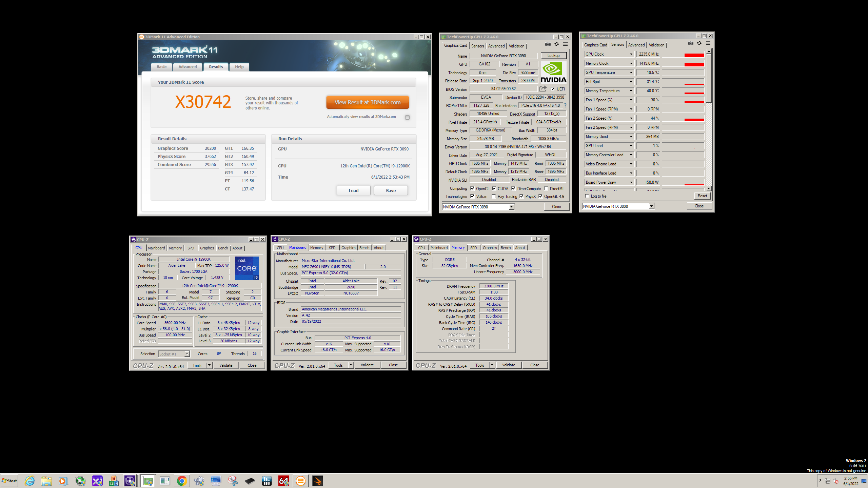Open EVGA Precision X1 in taskbar
868x488 pixels.
pos(97,481)
